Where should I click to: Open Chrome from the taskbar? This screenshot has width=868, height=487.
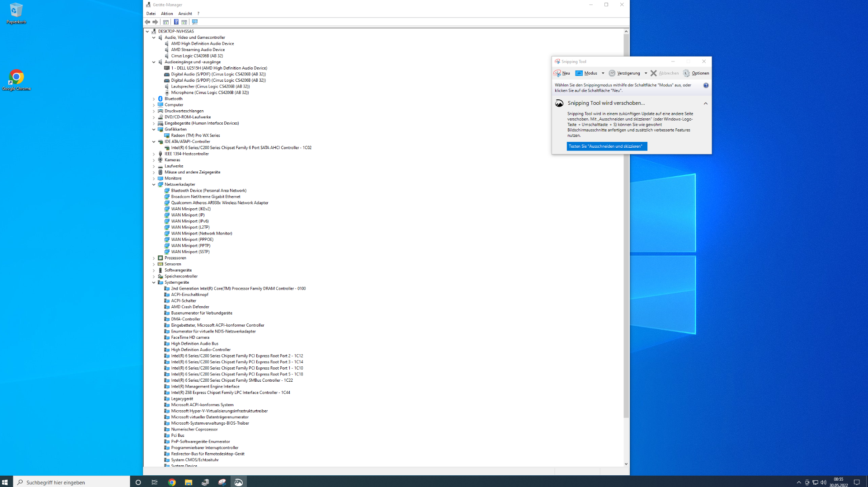click(x=172, y=482)
